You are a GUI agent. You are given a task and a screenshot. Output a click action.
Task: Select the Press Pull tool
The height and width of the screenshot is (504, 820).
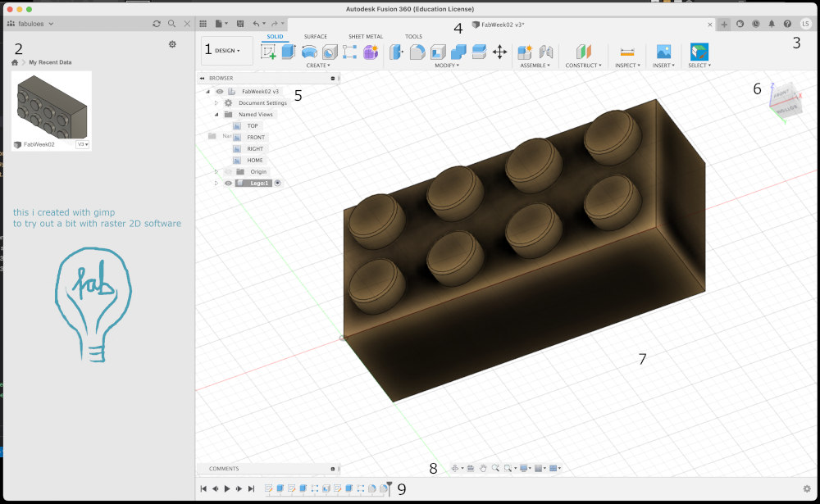point(396,52)
